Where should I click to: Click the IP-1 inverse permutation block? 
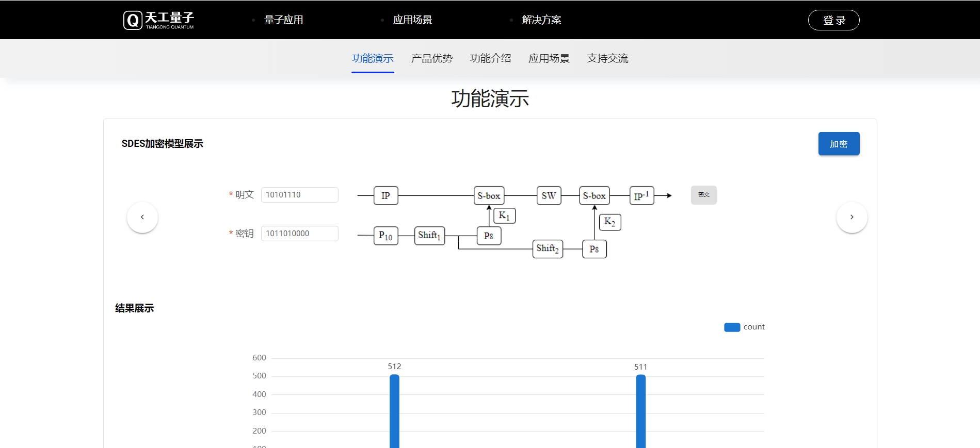641,195
